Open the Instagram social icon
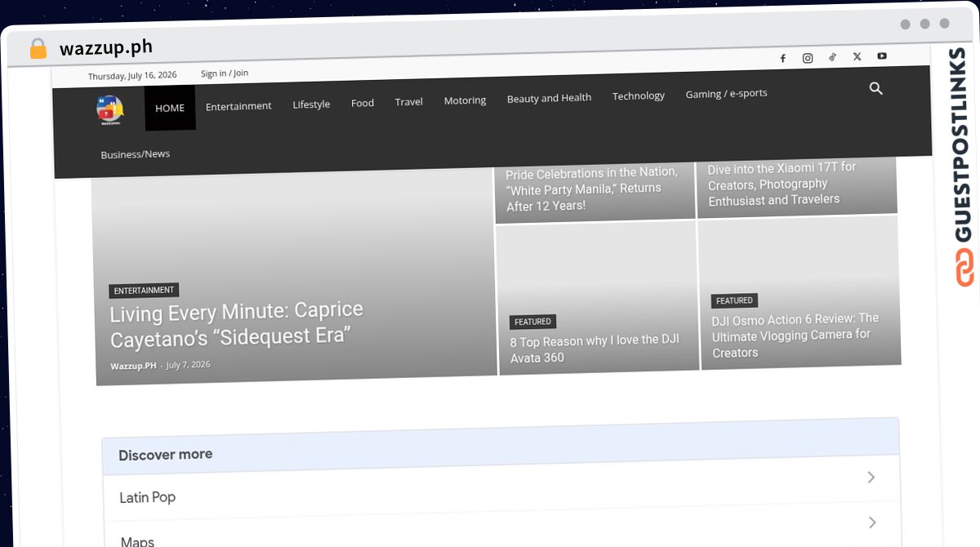 pyautogui.click(x=808, y=58)
